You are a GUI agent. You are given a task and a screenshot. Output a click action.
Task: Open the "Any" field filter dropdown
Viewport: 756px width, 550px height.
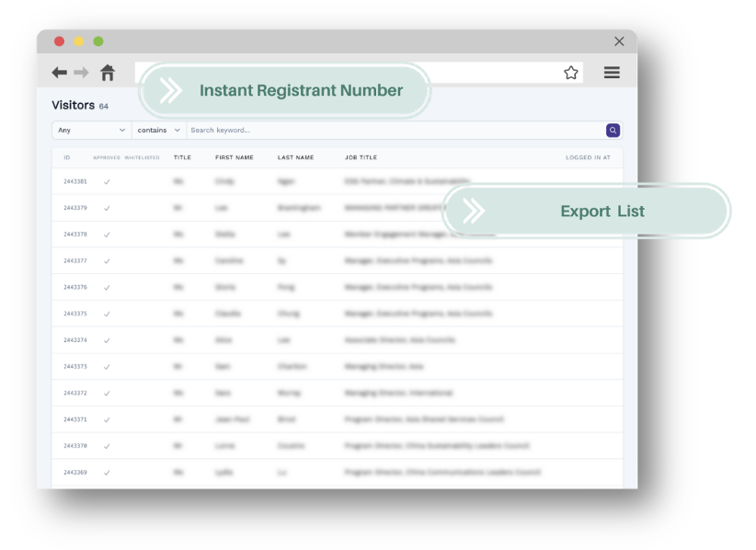(x=91, y=131)
